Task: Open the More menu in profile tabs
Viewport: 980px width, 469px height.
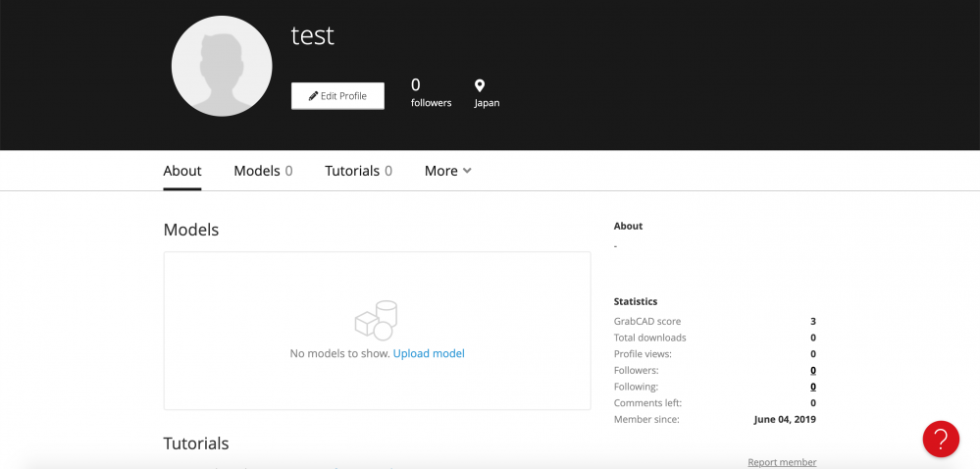Action: [447, 171]
